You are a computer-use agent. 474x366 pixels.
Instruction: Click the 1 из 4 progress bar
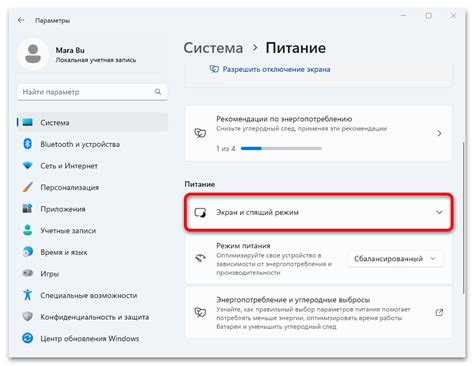[x=281, y=148]
